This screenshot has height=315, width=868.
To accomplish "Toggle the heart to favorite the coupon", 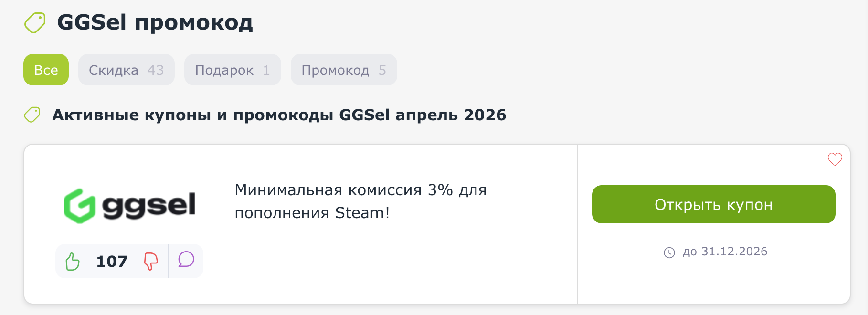I will [835, 159].
